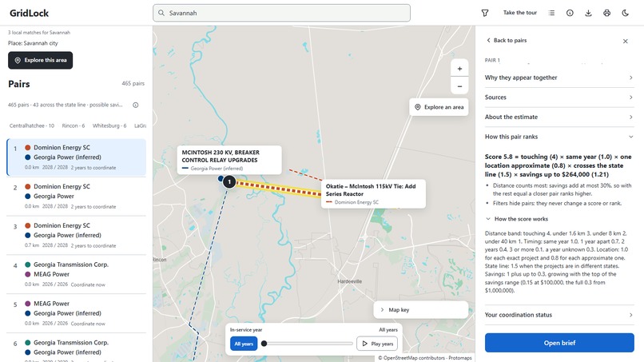
Task: Go Back to pairs
Action: [507, 40]
